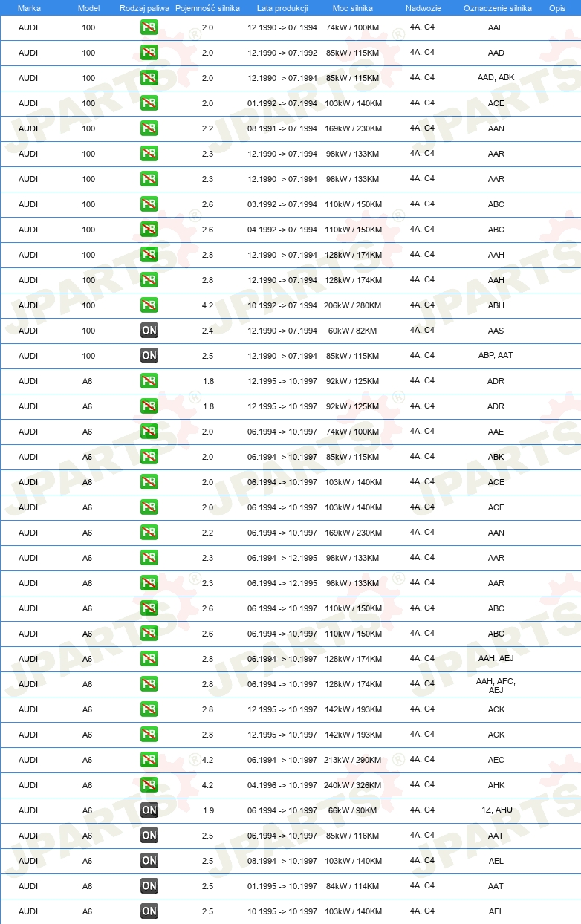Click petrol icon for 04.1992 -> 07.1994 ABC row
Viewport: 581px width, 924px height.
click(149, 230)
